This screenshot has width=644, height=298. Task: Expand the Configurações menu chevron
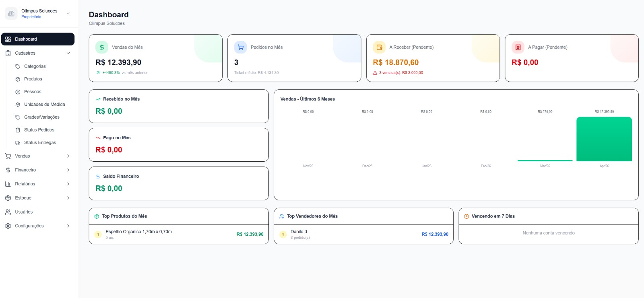68,226
